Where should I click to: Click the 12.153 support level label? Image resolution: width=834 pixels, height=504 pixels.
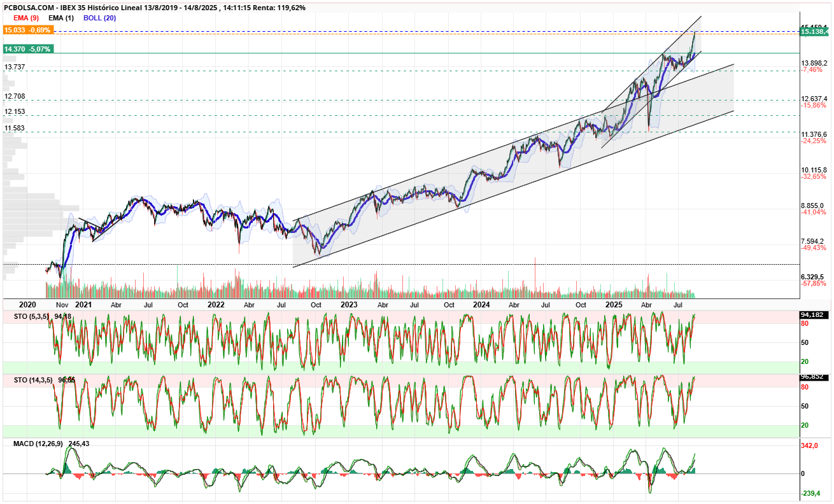(x=15, y=111)
